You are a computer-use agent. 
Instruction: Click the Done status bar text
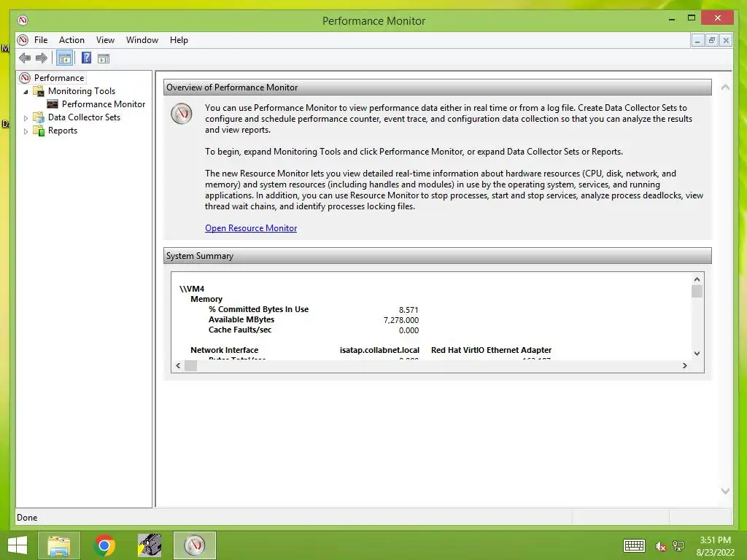tap(27, 518)
